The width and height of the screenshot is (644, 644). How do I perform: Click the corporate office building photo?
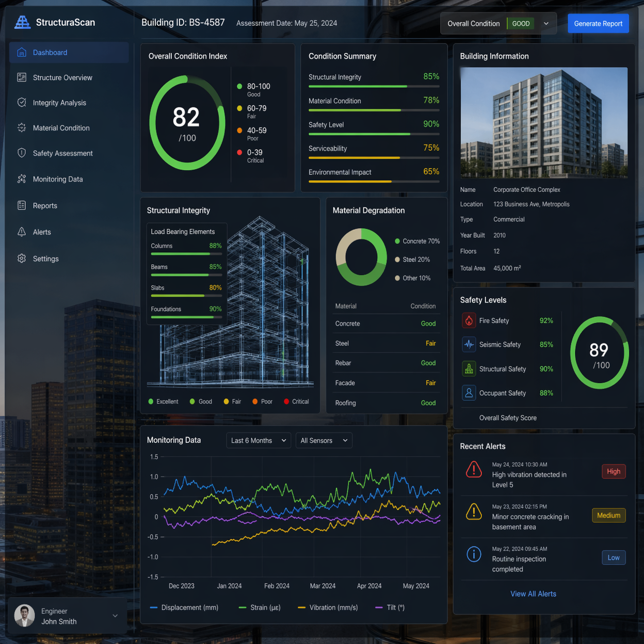click(x=544, y=122)
